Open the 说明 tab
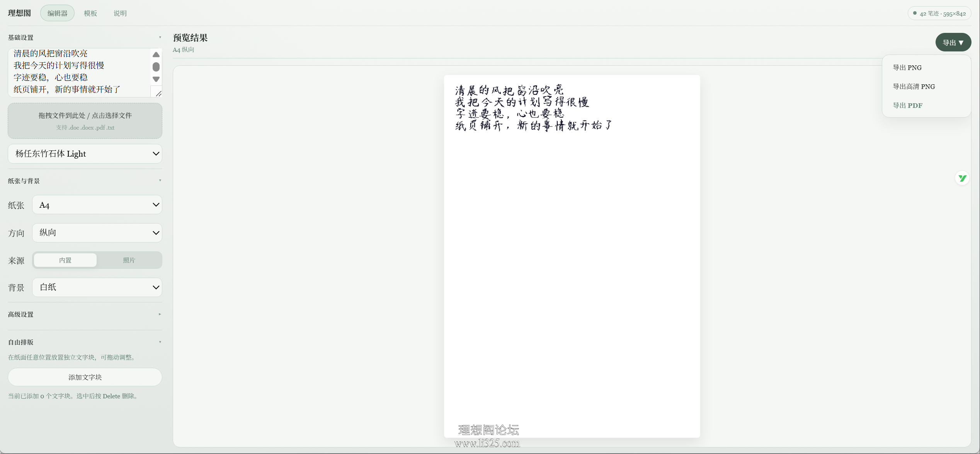 [120, 13]
